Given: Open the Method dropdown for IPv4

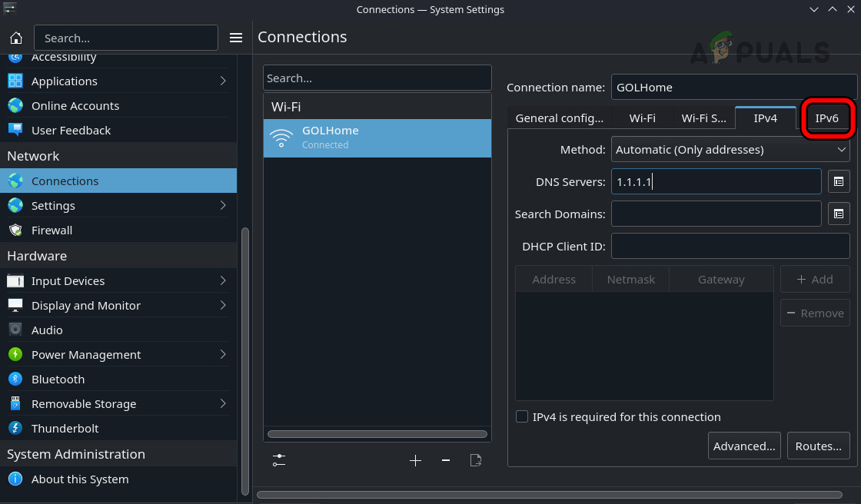Looking at the screenshot, I should tap(730, 149).
